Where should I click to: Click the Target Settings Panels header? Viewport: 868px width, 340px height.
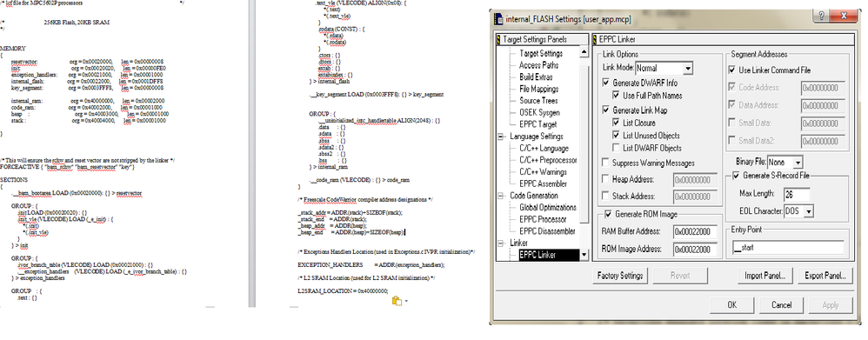(542, 40)
